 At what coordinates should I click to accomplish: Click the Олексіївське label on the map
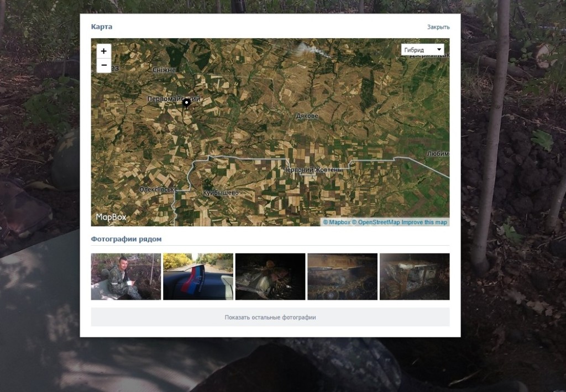pos(158,189)
